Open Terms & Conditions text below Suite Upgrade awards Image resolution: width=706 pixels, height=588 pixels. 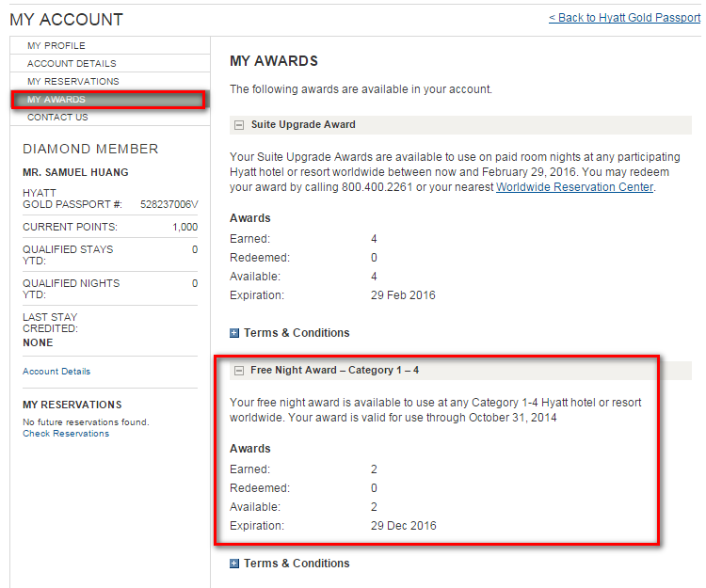[297, 333]
